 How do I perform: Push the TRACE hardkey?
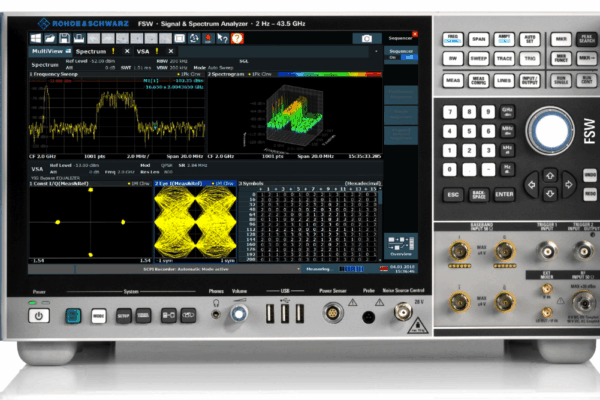(x=504, y=59)
